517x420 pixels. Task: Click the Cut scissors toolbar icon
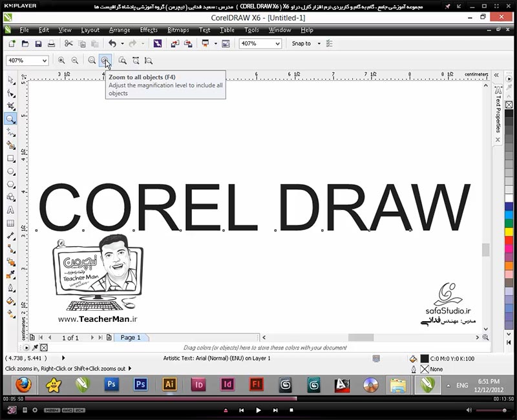(69, 43)
